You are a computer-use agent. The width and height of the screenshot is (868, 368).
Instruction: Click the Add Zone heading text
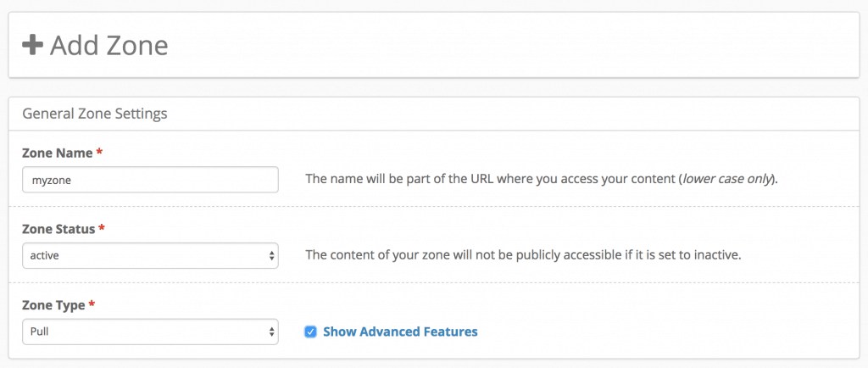pos(108,45)
